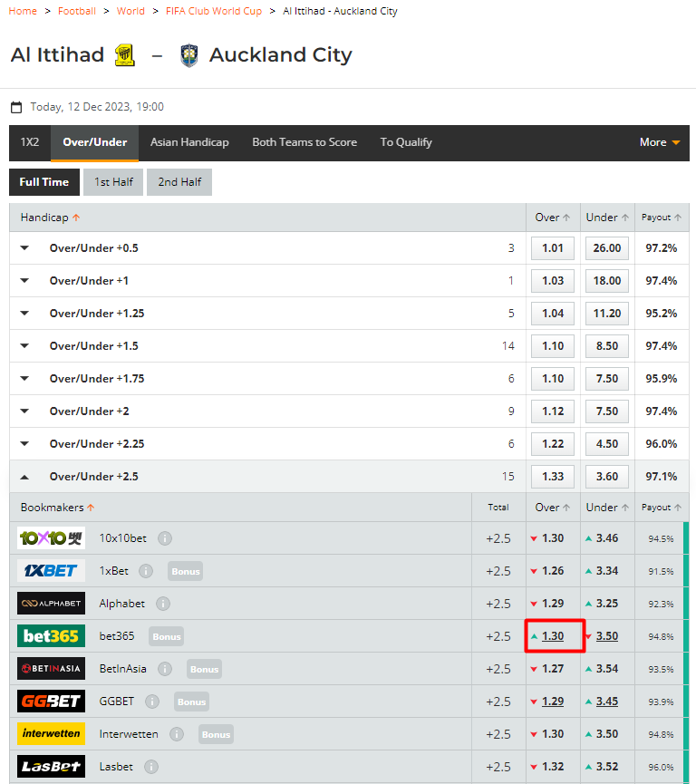Open info icon beside Interwetten
This screenshot has width=696, height=784.
[177, 734]
